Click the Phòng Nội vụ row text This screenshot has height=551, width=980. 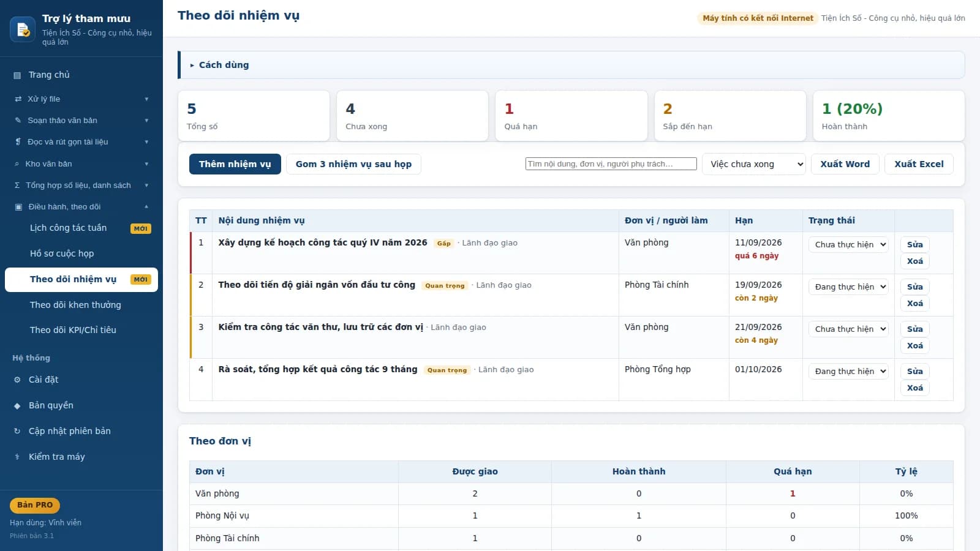[x=222, y=515]
